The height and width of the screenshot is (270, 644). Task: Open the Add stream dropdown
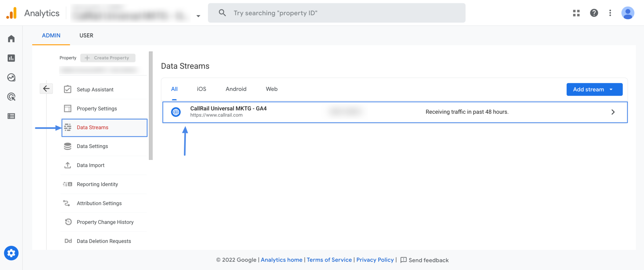point(594,89)
